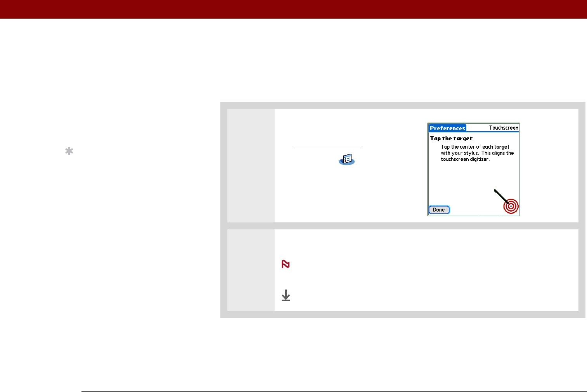Click the Done down-arrow icon

pos(286,295)
